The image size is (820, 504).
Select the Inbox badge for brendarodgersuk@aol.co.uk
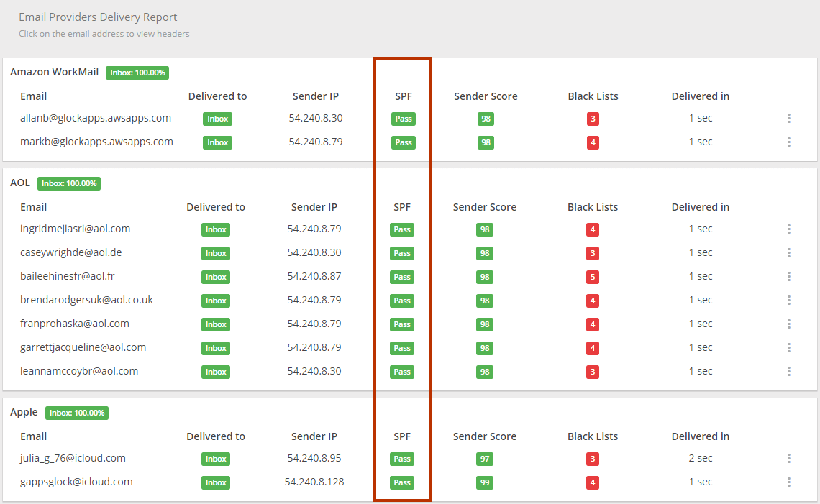point(215,300)
